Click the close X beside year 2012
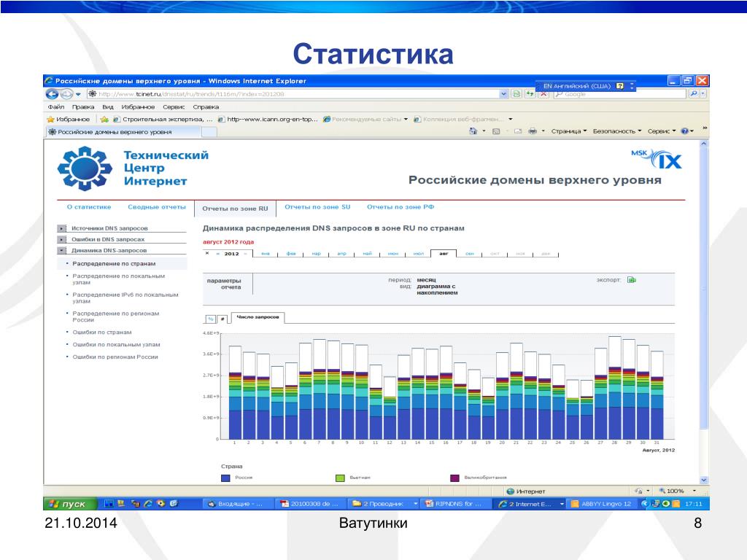Image resolution: width=747 pixels, height=560 pixels. 207,253
